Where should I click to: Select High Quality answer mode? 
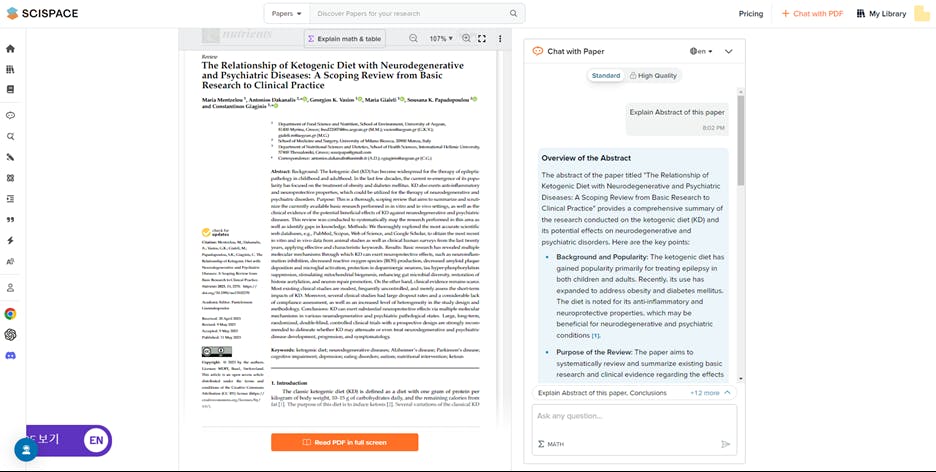[653, 76]
